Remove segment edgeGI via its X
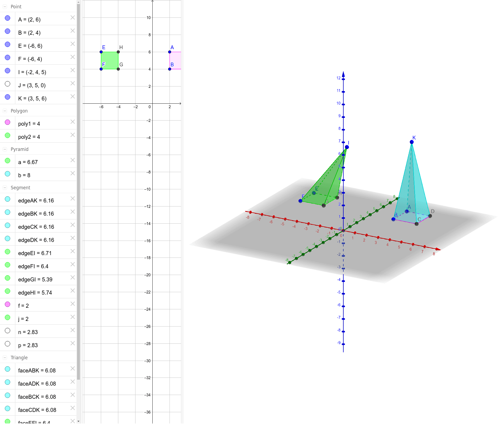 [x=73, y=277]
